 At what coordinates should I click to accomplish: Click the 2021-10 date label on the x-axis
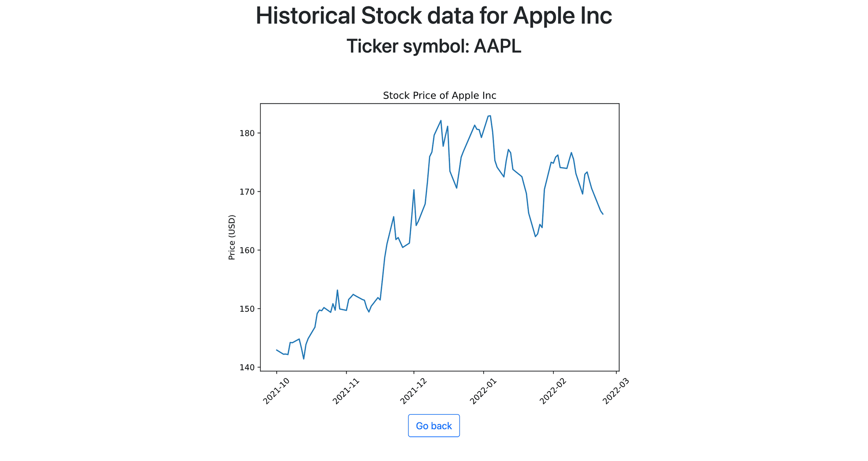pyautogui.click(x=276, y=391)
